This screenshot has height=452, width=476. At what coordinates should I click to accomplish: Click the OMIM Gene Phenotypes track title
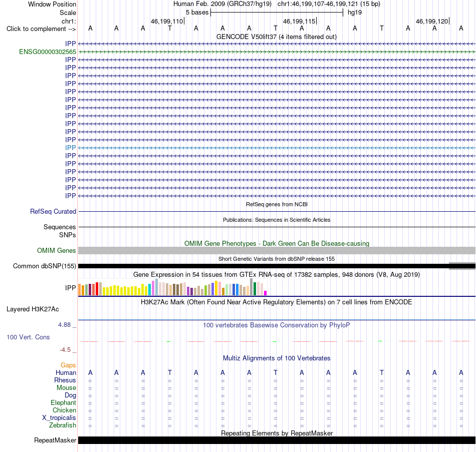coord(277,243)
